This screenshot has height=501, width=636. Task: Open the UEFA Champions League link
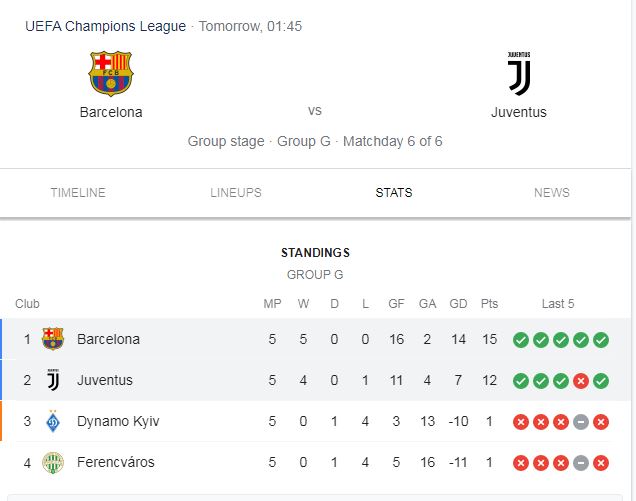coord(105,26)
